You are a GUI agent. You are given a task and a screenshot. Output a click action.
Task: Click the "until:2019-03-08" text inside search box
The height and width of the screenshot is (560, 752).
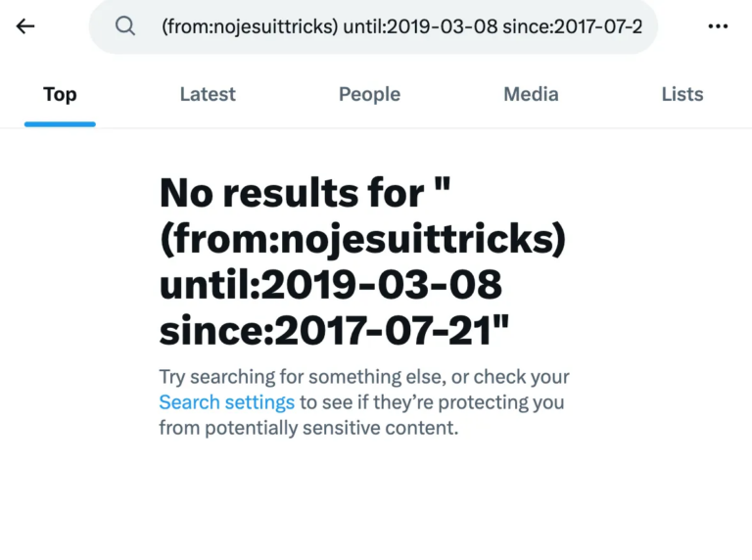(420, 26)
